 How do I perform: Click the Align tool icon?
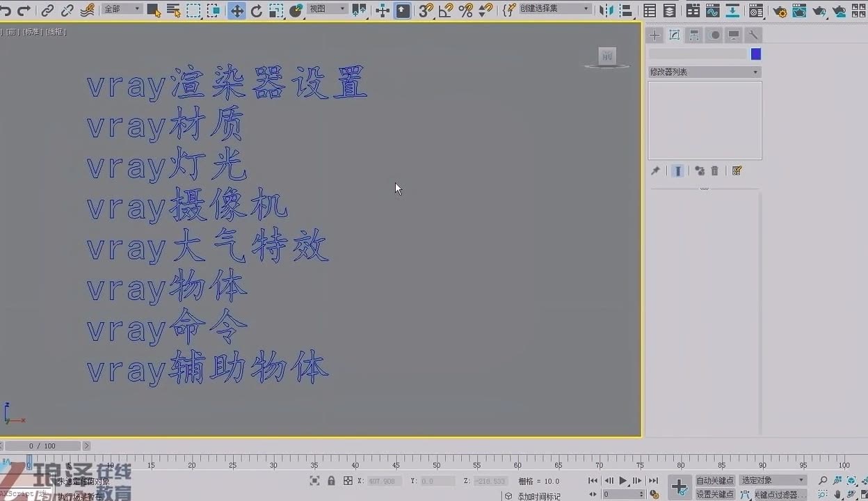click(x=626, y=10)
